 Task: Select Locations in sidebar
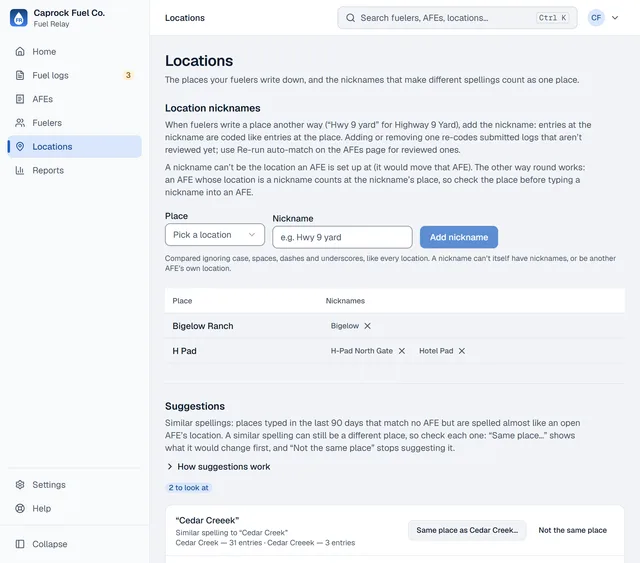[74, 147]
